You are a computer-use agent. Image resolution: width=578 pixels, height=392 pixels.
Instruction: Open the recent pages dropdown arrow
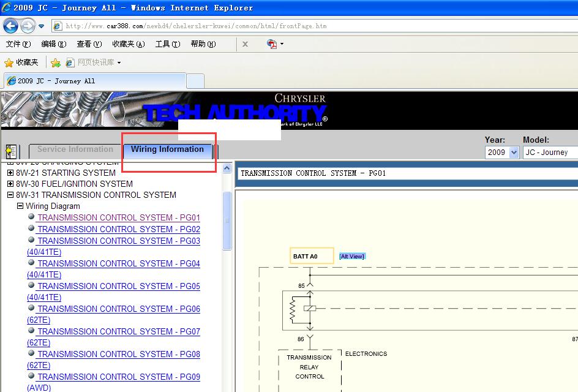[41, 26]
